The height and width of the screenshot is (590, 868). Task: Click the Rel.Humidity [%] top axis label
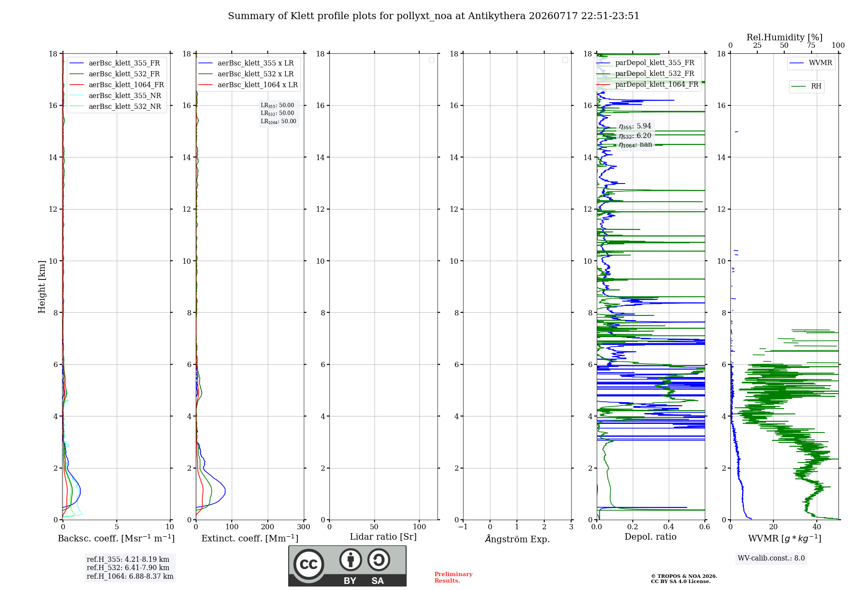784,38
